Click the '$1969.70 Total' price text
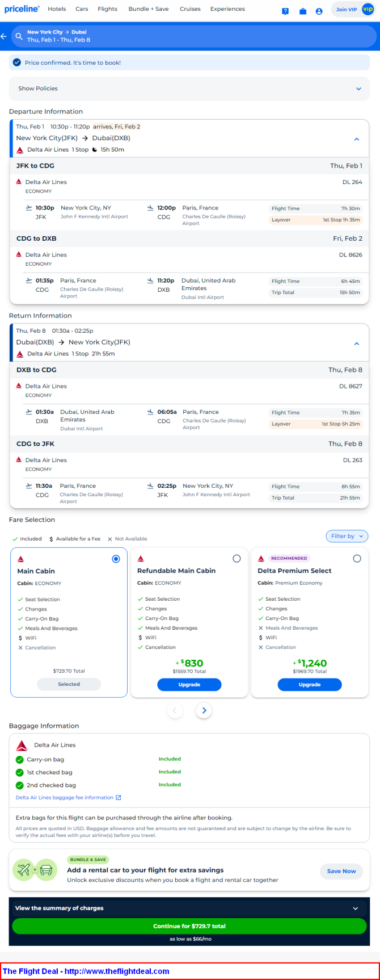 tap(310, 672)
